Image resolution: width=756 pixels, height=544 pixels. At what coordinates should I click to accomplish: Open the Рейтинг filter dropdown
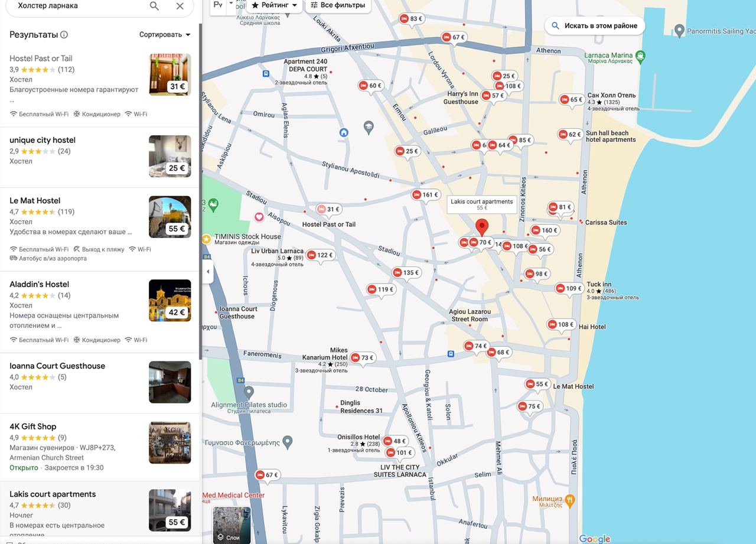point(274,5)
